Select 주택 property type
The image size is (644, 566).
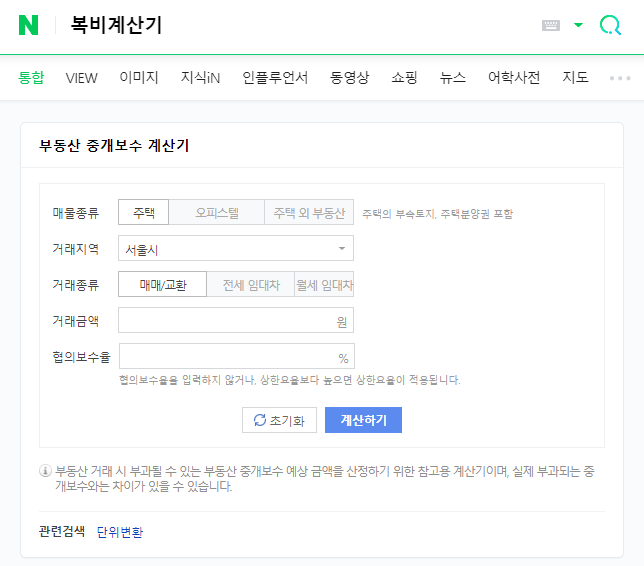[x=143, y=212]
